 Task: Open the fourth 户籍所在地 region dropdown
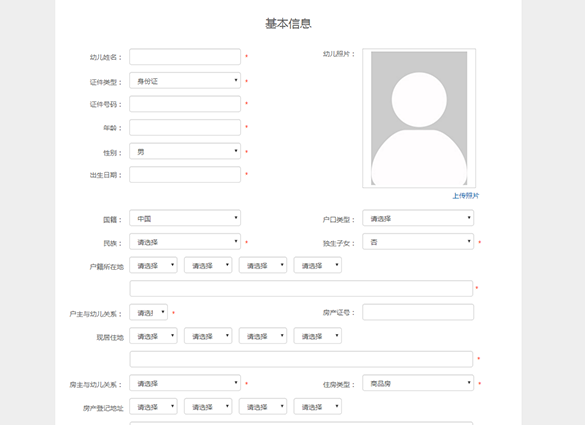tap(317, 265)
